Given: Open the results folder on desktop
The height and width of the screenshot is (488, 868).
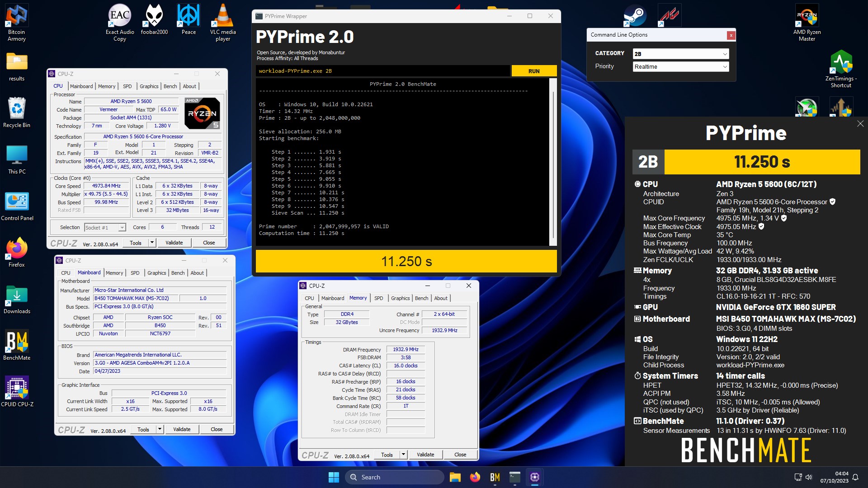Looking at the screenshot, I should click(x=17, y=66).
